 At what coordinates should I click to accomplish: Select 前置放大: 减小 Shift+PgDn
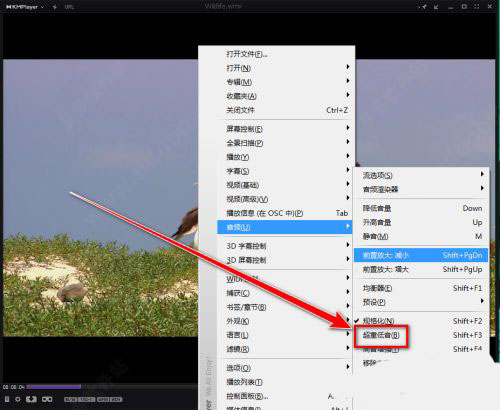tap(421, 255)
